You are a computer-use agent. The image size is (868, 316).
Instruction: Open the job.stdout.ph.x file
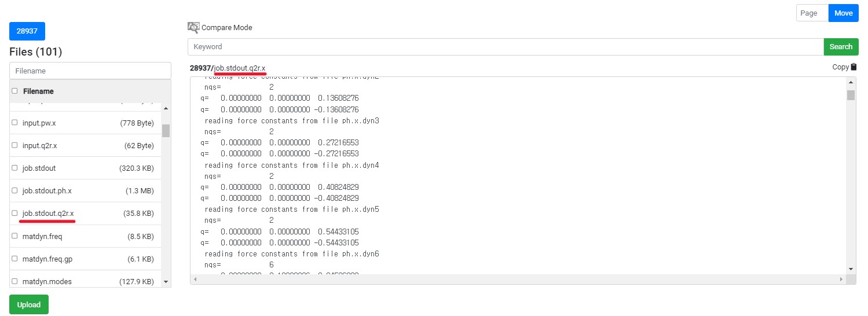click(47, 190)
